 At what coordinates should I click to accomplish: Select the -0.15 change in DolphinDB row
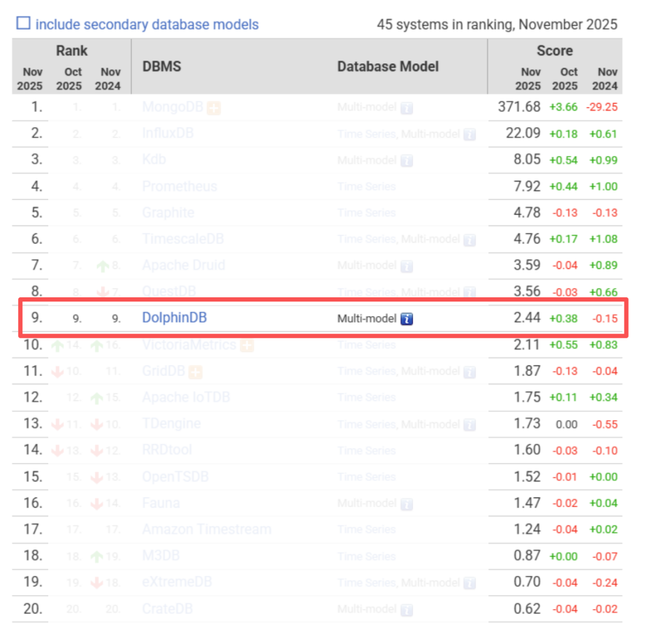pos(605,319)
